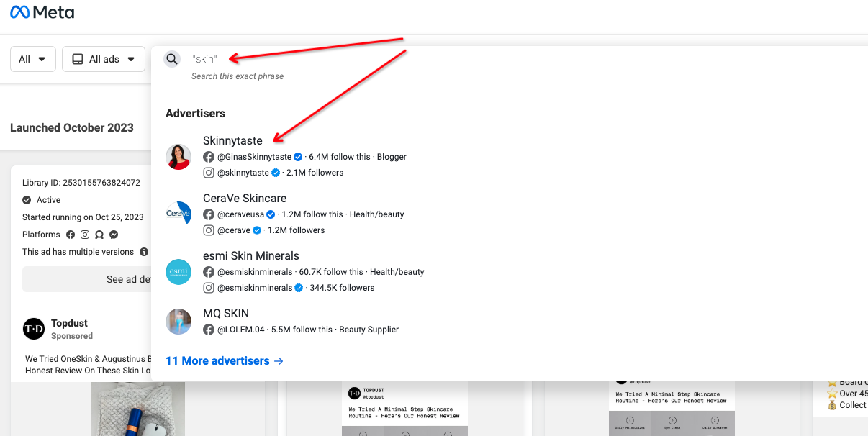Viewport: 868px width, 436px height.
Task: Click the Messenger icon under Platforms
Action: (x=113, y=235)
